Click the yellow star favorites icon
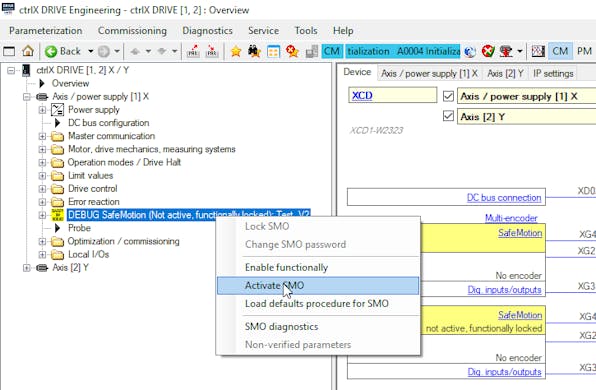Image resolution: width=596 pixels, height=390 pixels. (x=236, y=51)
